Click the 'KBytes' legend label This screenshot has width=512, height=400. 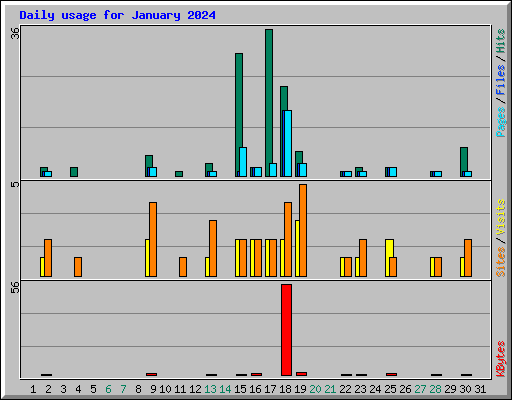tap(500, 359)
